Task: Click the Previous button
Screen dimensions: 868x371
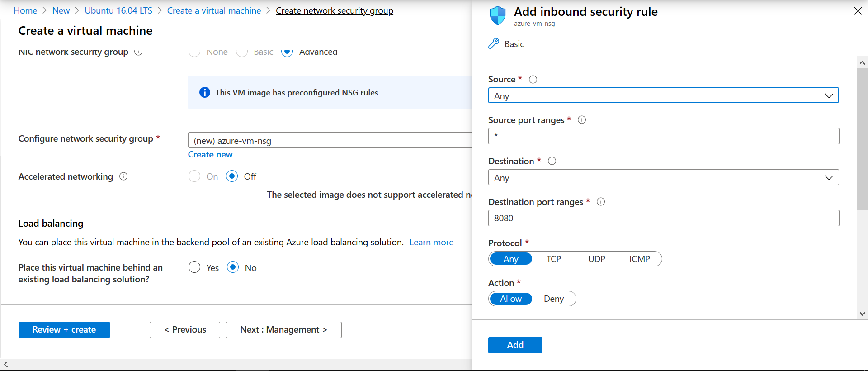Action: [x=185, y=330]
